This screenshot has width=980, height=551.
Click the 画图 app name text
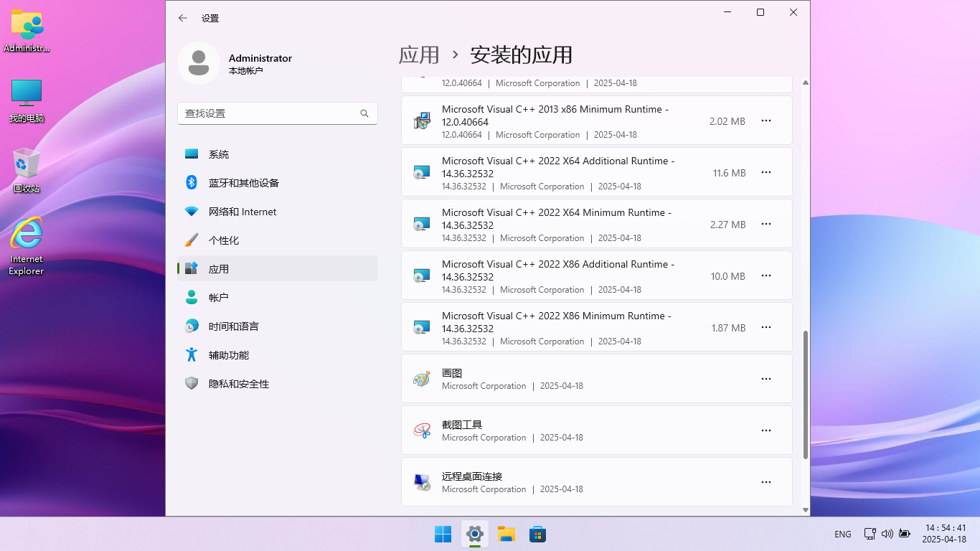point(452,373)
